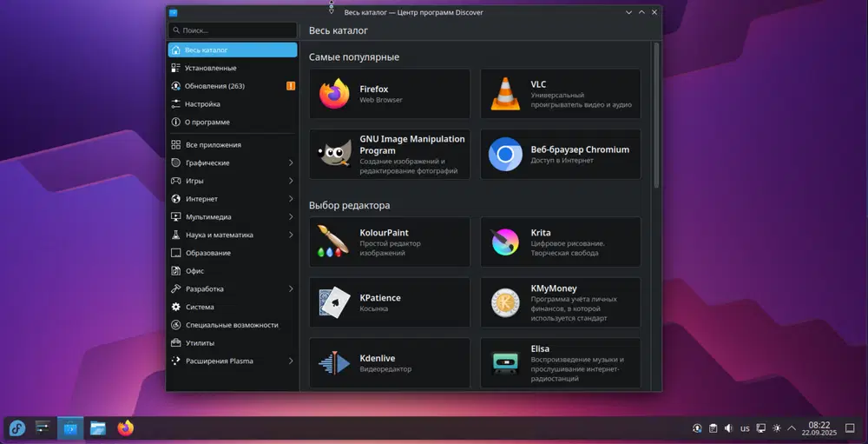The height and width of the screenshot is (444, 868).
Task: Expand the 'Интернет' category chevron
Action: click(291, 199)
